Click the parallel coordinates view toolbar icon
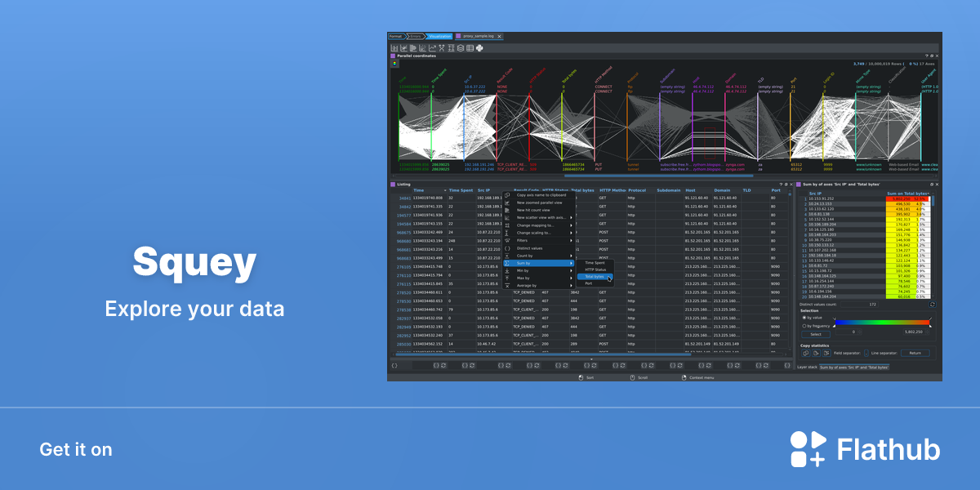This screenshot has width=980, height=490. pos(394,48)
